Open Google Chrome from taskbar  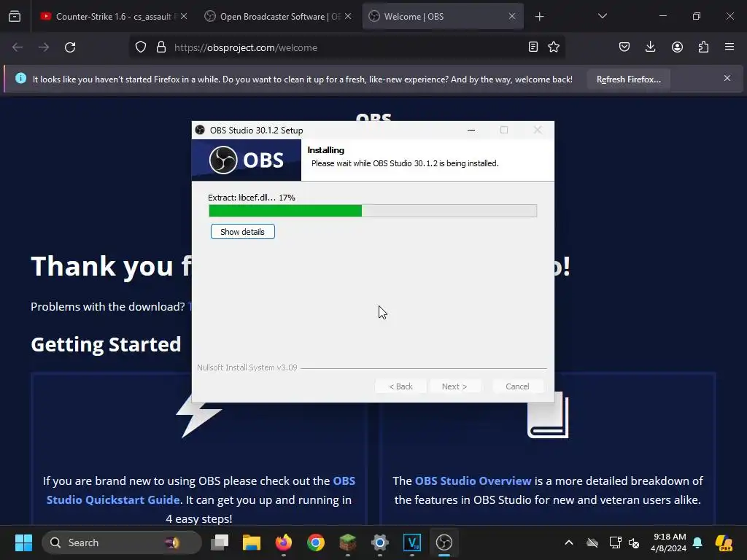315,542
